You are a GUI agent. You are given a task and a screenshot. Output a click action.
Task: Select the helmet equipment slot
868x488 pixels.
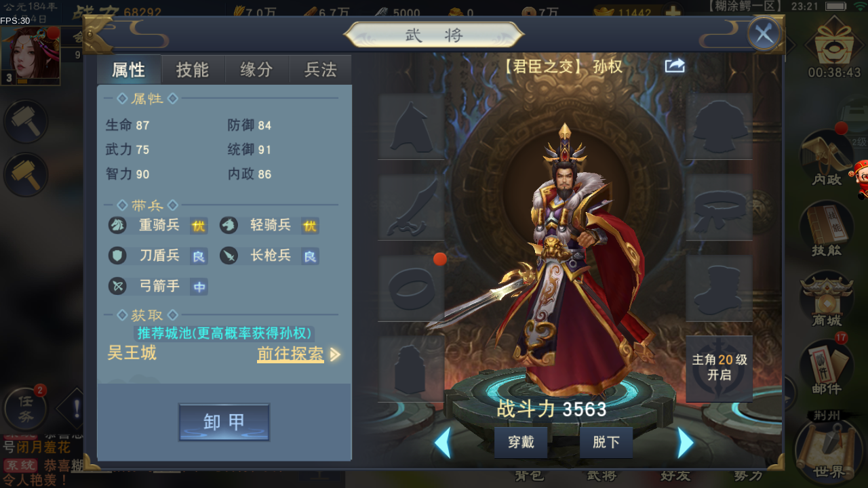pyautogui.click(x=411, y=126)
